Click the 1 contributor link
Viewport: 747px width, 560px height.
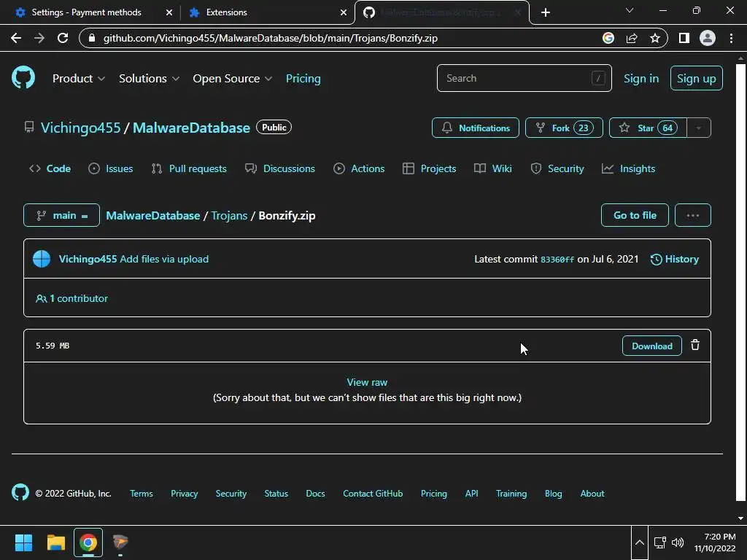[72, 298]
